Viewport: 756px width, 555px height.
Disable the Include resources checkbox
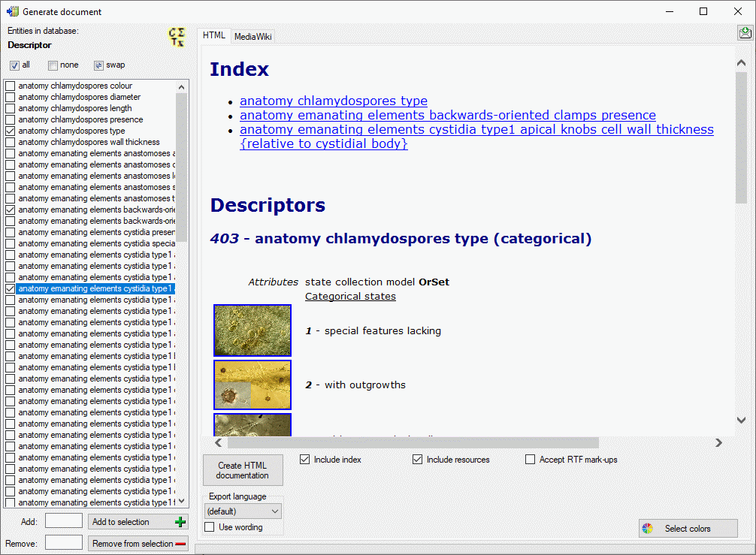[417, 460]
